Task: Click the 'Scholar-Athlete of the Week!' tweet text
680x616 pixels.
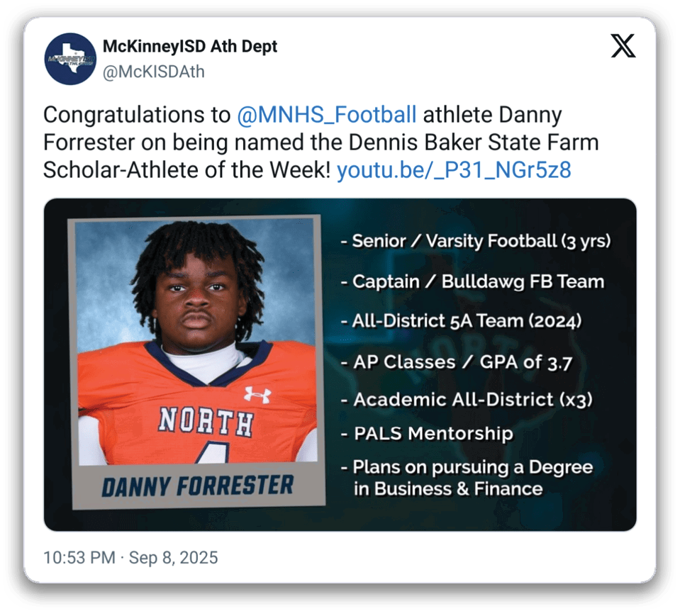Action: pyautogui.click(x=187, y=170)
